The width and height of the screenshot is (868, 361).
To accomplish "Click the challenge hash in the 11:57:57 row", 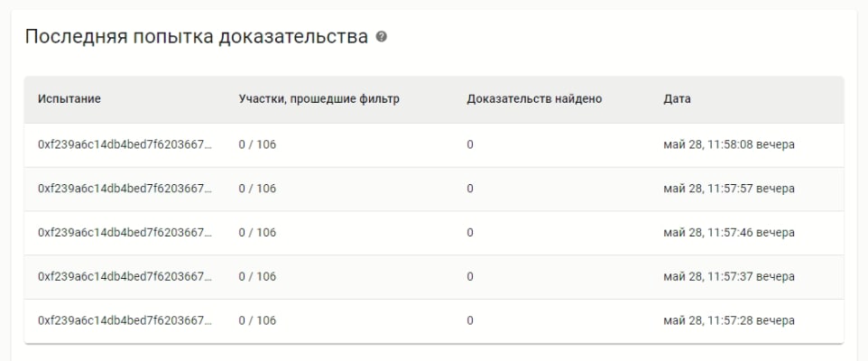I will (x=125, y=189).
